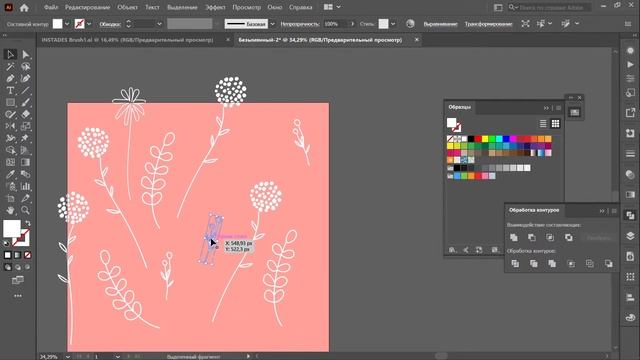Click Трансформирование in control bar
This screenshot has width=640, height=360.
[489, 24]
